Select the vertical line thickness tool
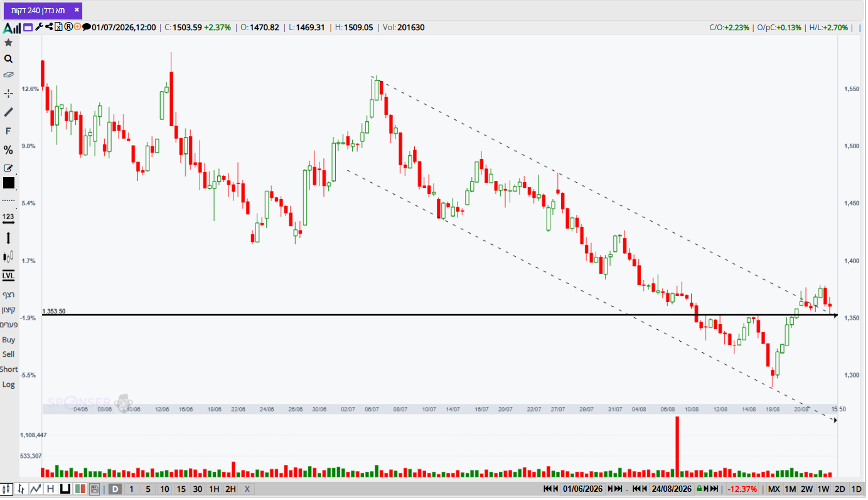Viewport: 868px width, 500px height. (x=8, y=238)
